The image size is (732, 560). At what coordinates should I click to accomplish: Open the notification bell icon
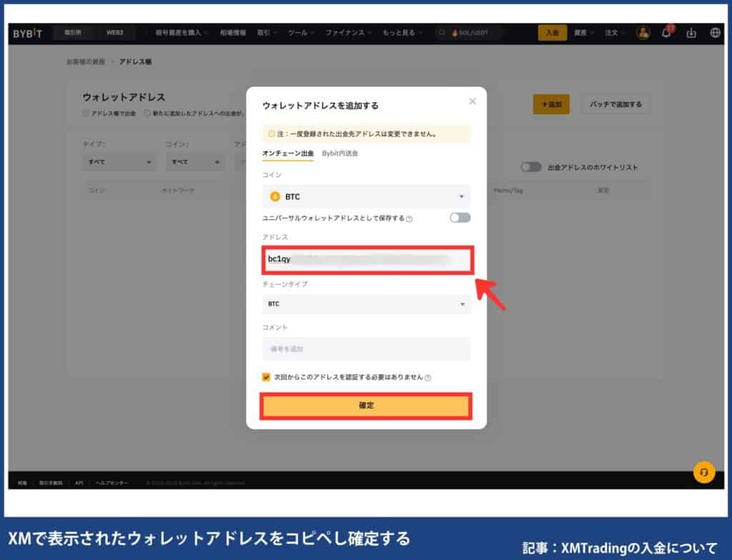667,33
